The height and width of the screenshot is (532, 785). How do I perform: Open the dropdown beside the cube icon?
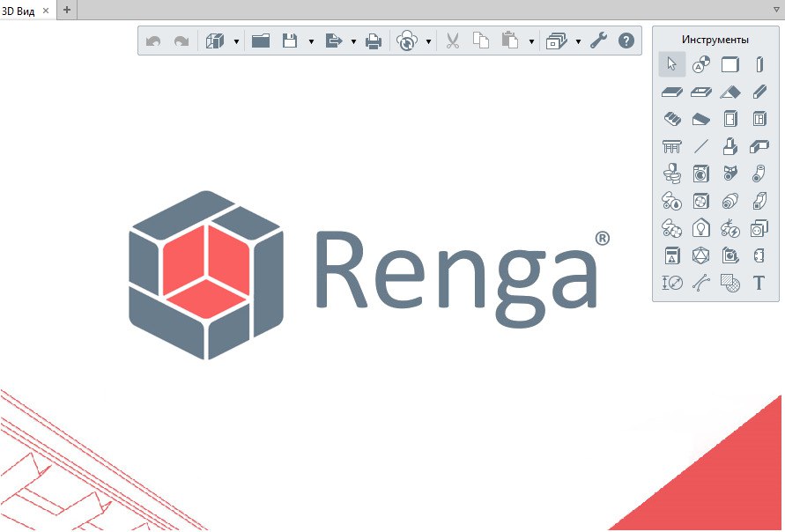click(x=236, y=41)
